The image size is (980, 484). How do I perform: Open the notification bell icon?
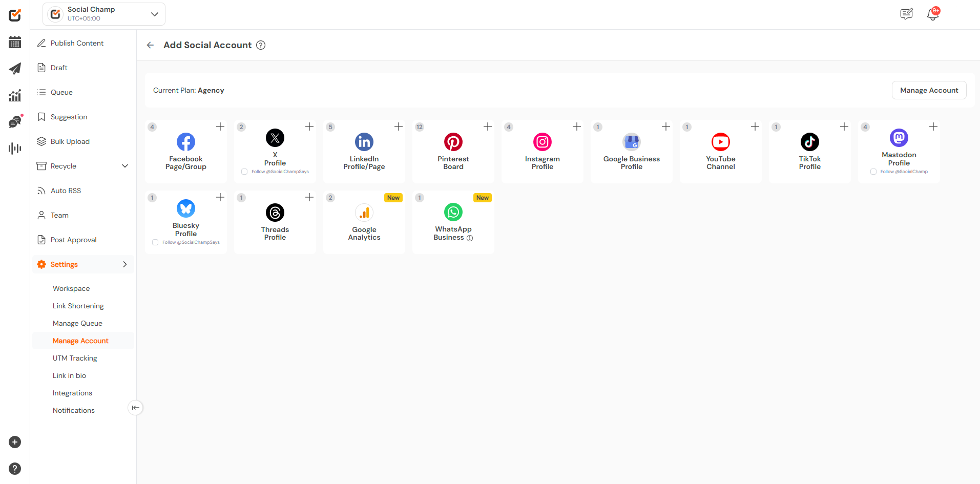[933, 14]
